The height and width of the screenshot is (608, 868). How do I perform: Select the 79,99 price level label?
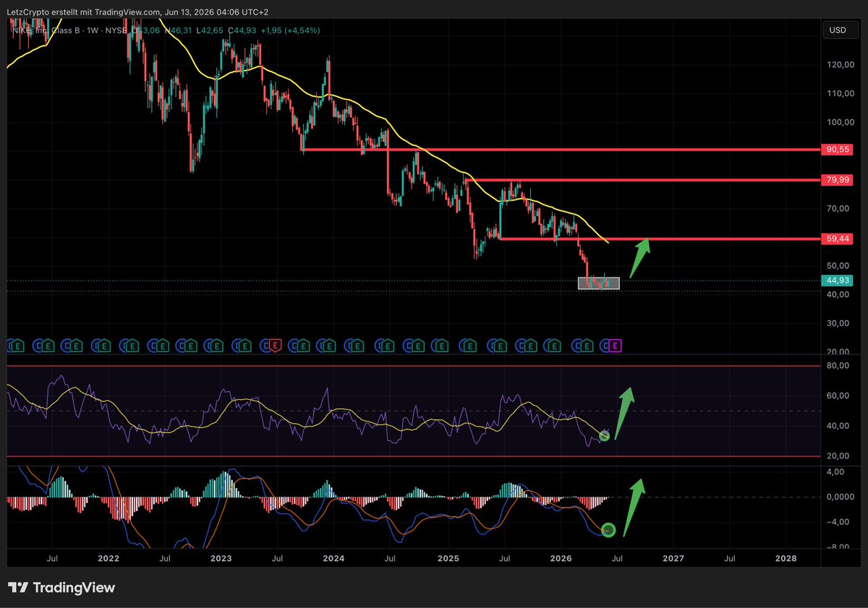tap(838, 180)
